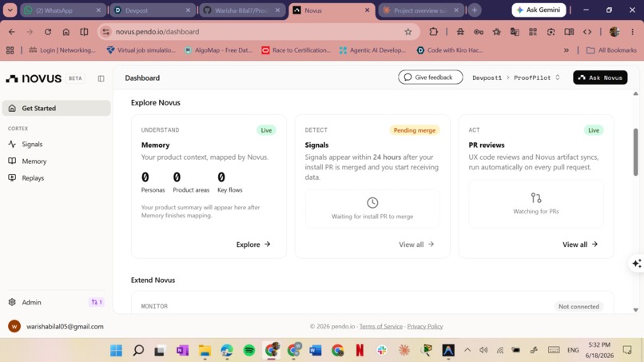Open the tab search dropdown arrow

coord(10,10)
